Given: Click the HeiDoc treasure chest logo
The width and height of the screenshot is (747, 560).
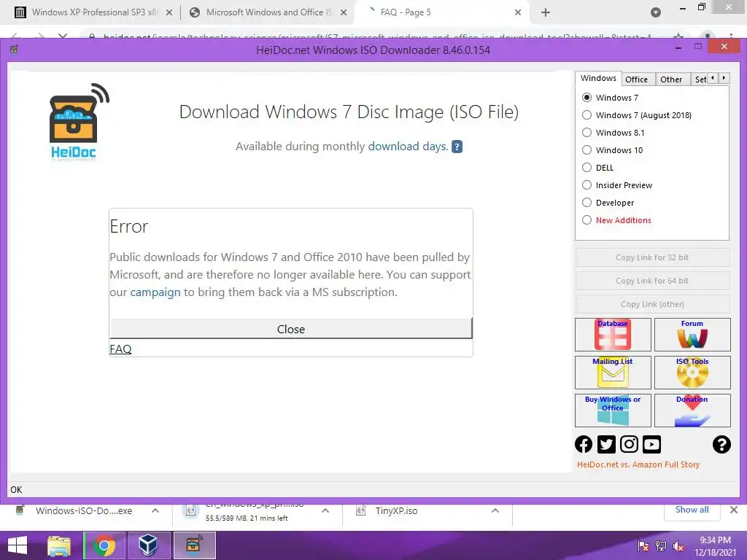Looking at the screenshot, I should click(79, 122).
